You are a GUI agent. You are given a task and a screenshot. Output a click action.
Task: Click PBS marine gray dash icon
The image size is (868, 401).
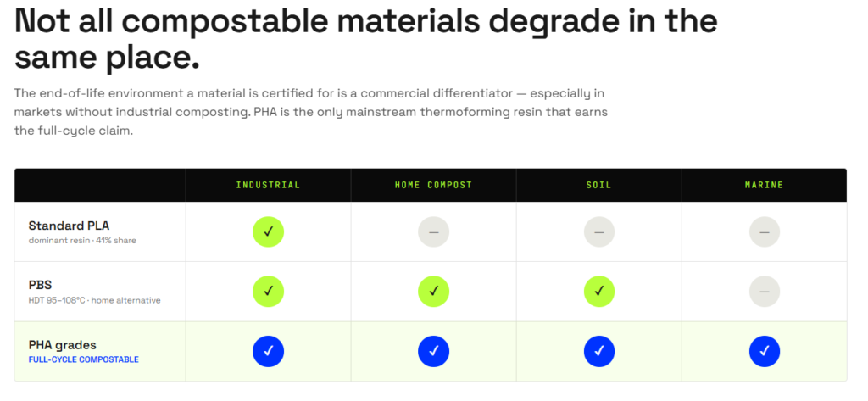[x=765, y=292]
